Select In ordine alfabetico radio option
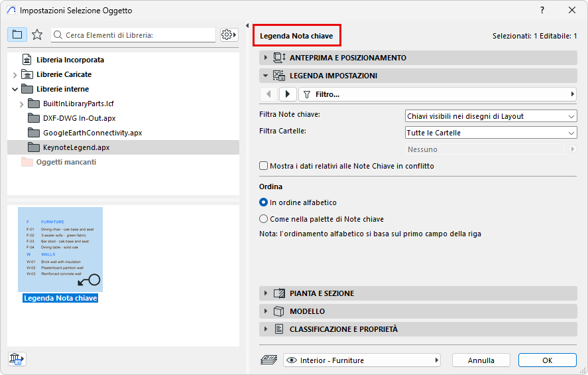The width and height of the screenshot is (588, 375). [x=264, y=202]
